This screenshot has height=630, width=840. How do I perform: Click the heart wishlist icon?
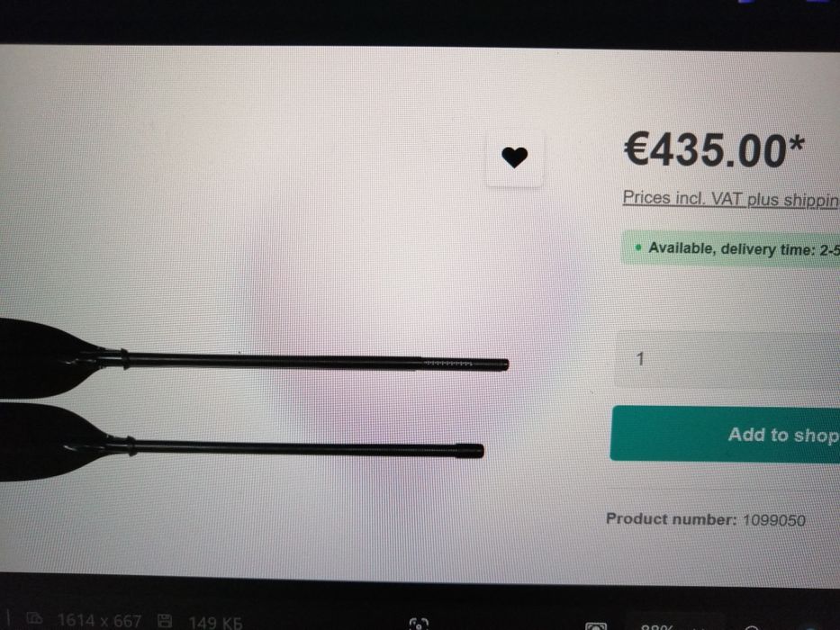514,157
